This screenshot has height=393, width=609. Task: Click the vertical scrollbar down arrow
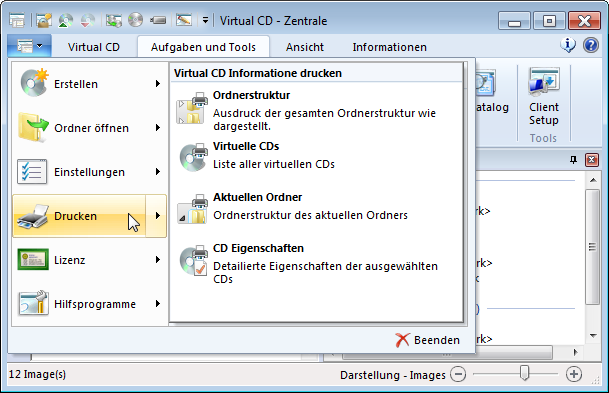point(593,336)
